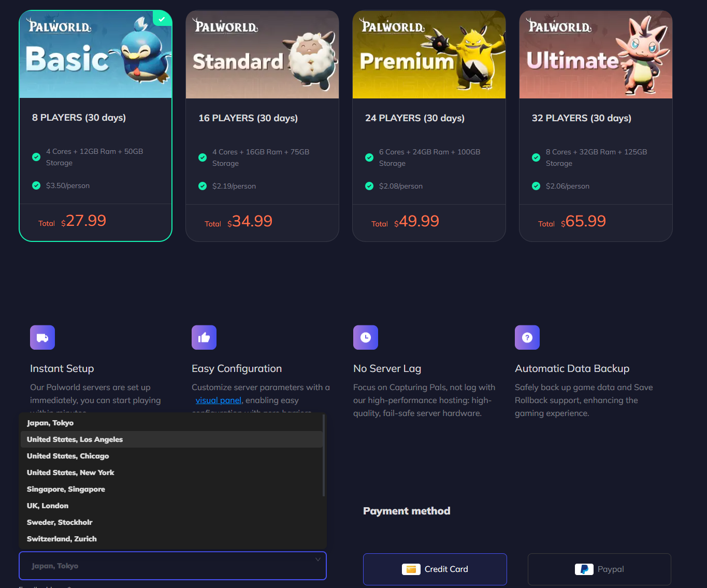Collapse the server location dropdown arrow
This screenshot has width=707, height=588.
(318, 560)
